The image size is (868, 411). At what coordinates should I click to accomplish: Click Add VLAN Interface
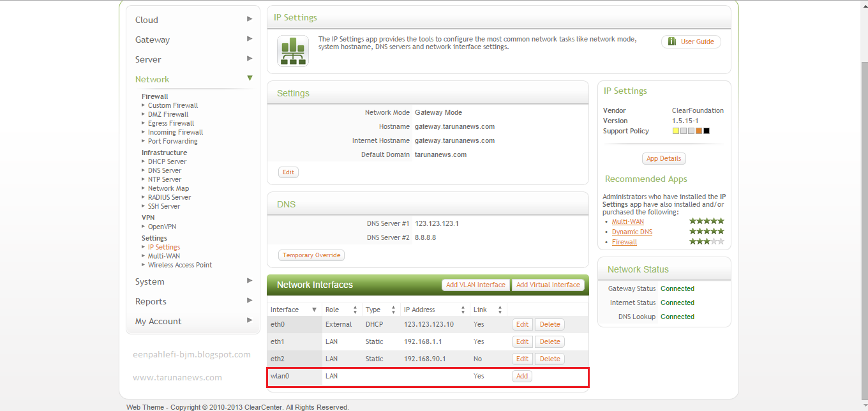pos(475,285)
